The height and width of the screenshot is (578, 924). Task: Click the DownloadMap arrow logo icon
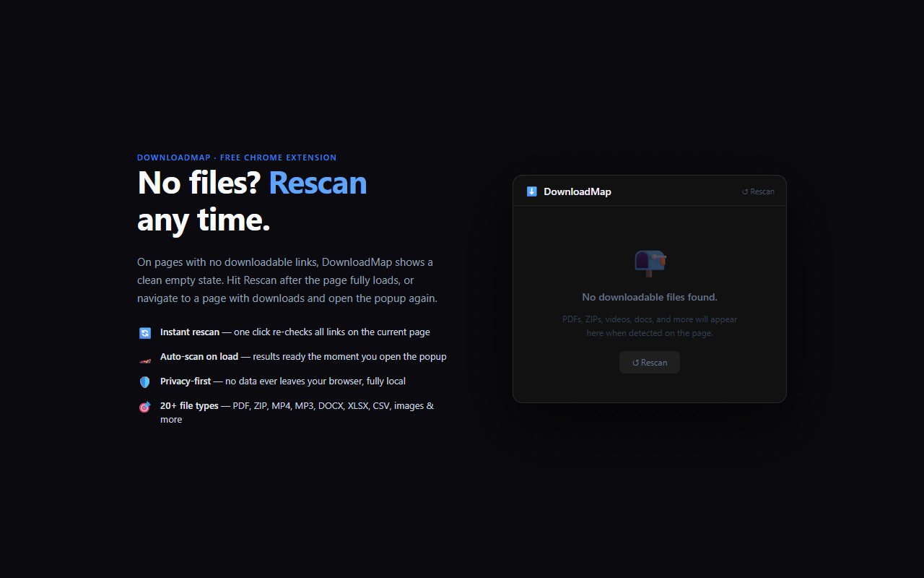pos(532,191)
